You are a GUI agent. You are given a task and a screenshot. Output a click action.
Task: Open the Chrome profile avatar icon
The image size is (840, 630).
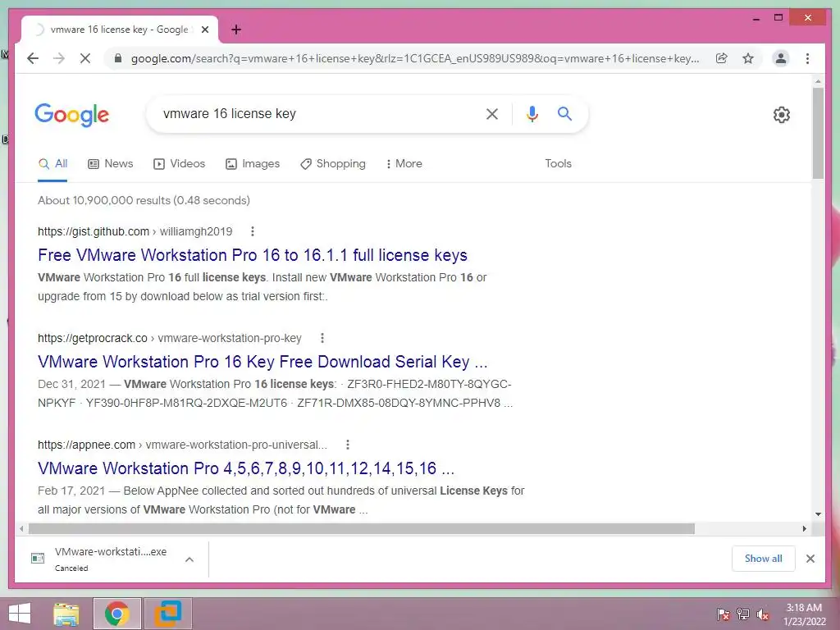781,58
